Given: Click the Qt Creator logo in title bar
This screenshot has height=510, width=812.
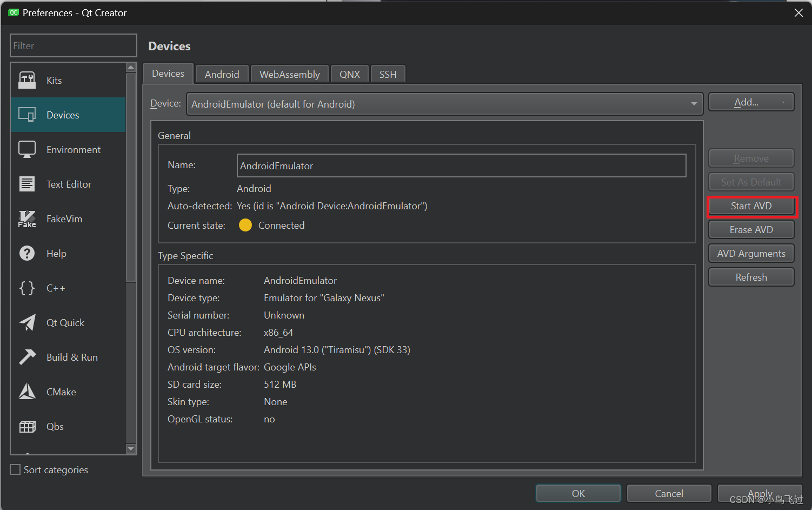Looking at the screenshot, I should [14, 12].
